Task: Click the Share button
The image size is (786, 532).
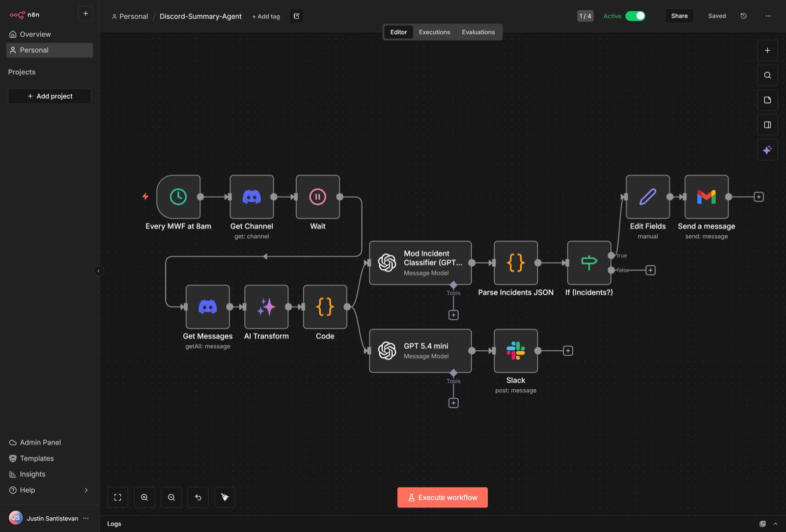Action: click(x=679, y=16)
